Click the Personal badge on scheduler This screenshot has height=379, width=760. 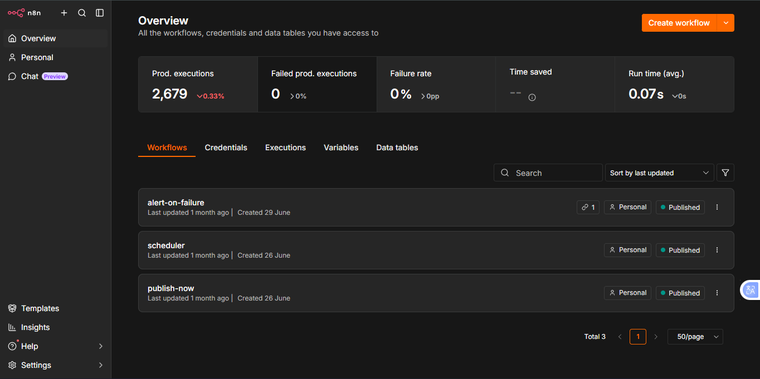(x=628, y=250)
